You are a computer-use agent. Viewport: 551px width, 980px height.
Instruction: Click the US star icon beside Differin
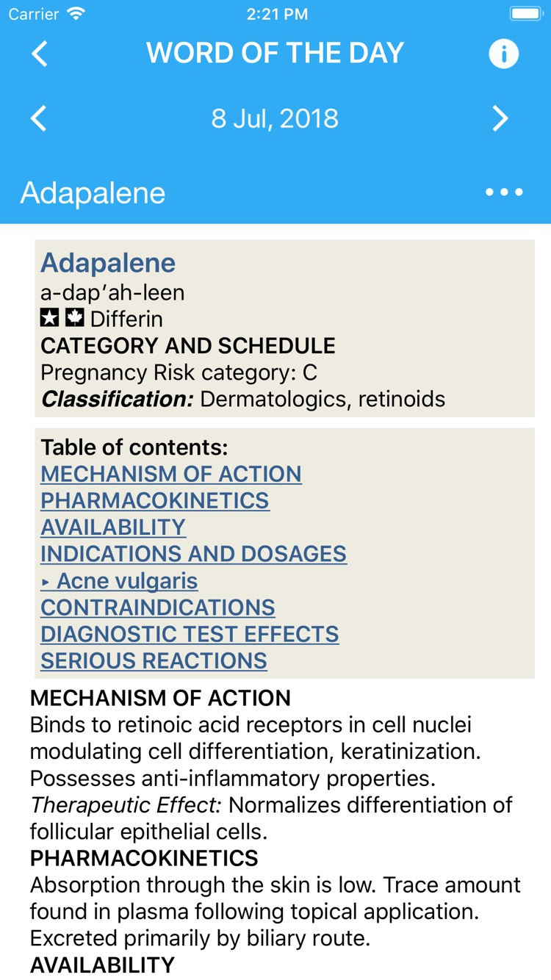(x=50, y=318)
